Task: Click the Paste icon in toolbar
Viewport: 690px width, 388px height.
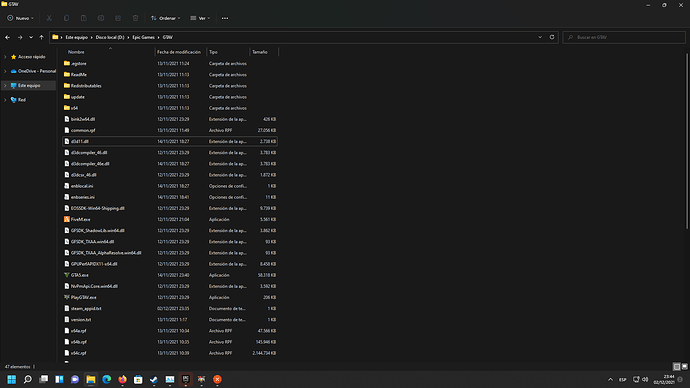Action: pyautogui.click(x=84, y=18)
